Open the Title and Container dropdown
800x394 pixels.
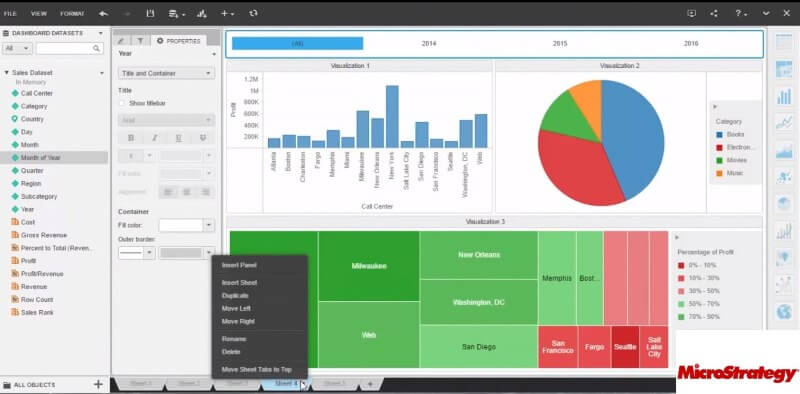(x=166, y=73)
